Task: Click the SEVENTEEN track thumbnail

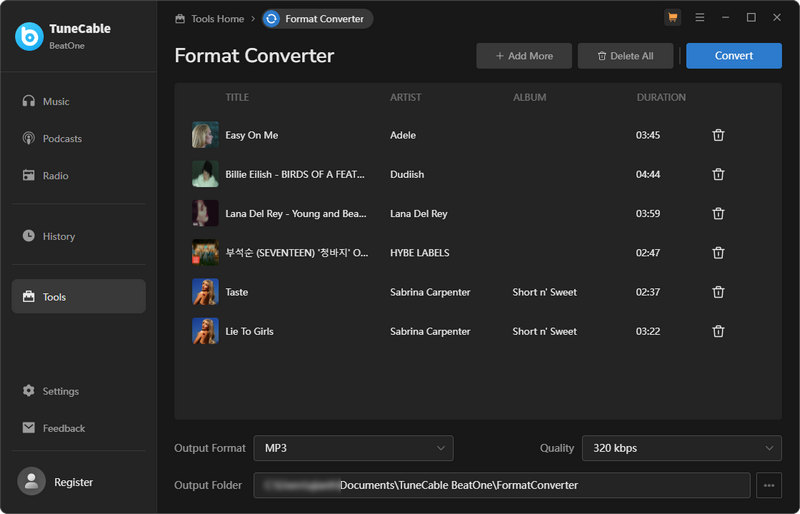Action: [x=205, y=252]
